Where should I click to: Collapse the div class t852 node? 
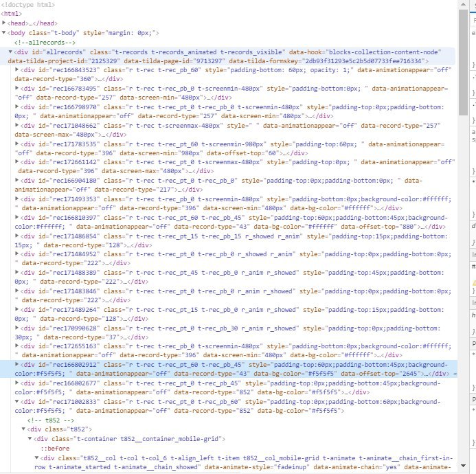point(23,429)
